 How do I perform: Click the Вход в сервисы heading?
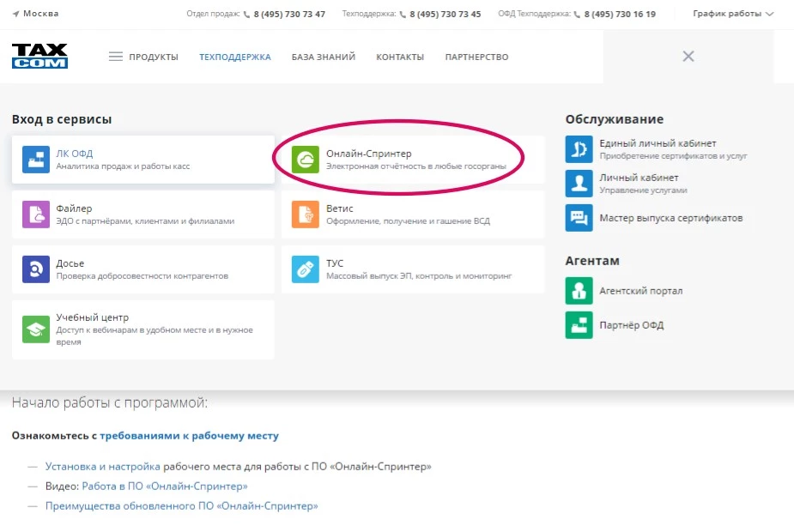tap(62, 119)
